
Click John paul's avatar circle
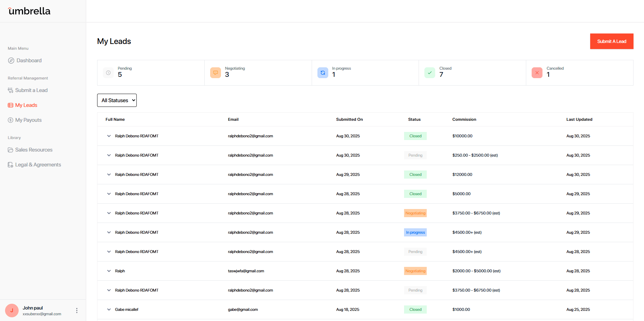click(x=12, y=310)
